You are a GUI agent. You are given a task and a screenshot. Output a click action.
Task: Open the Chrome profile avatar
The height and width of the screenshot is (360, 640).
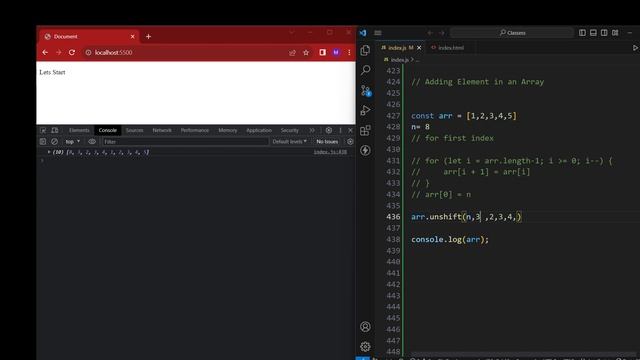click(x=336, y=52)
